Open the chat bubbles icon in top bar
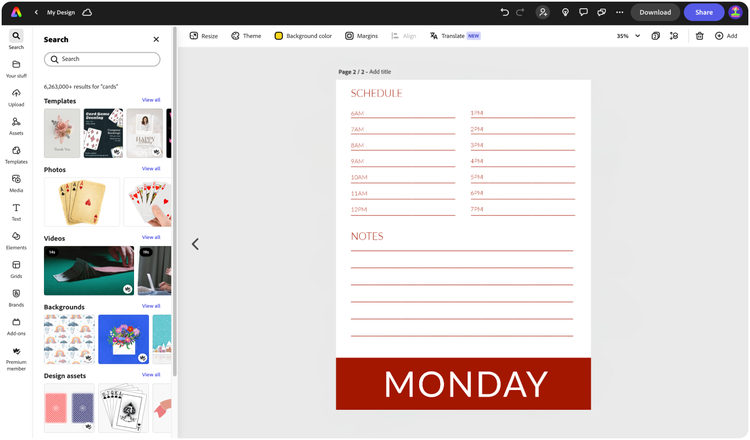Screen dimensions: 750x440 (x=601, y=12)
